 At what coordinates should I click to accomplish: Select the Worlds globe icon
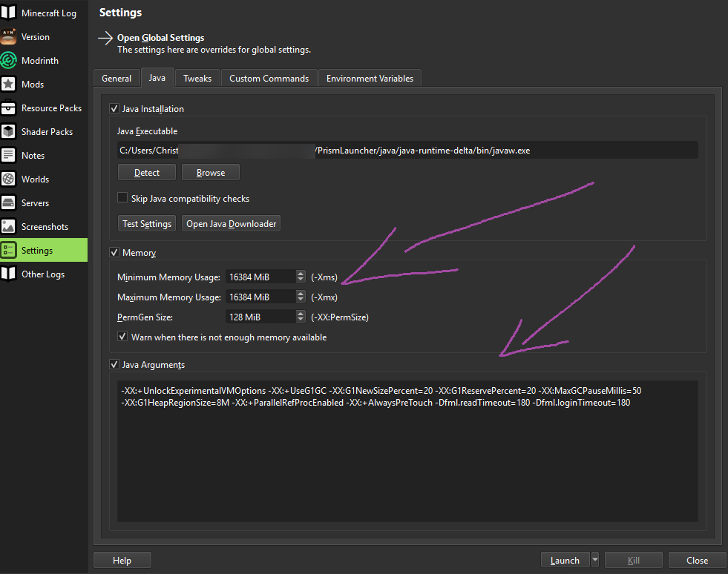coord(8,179)
